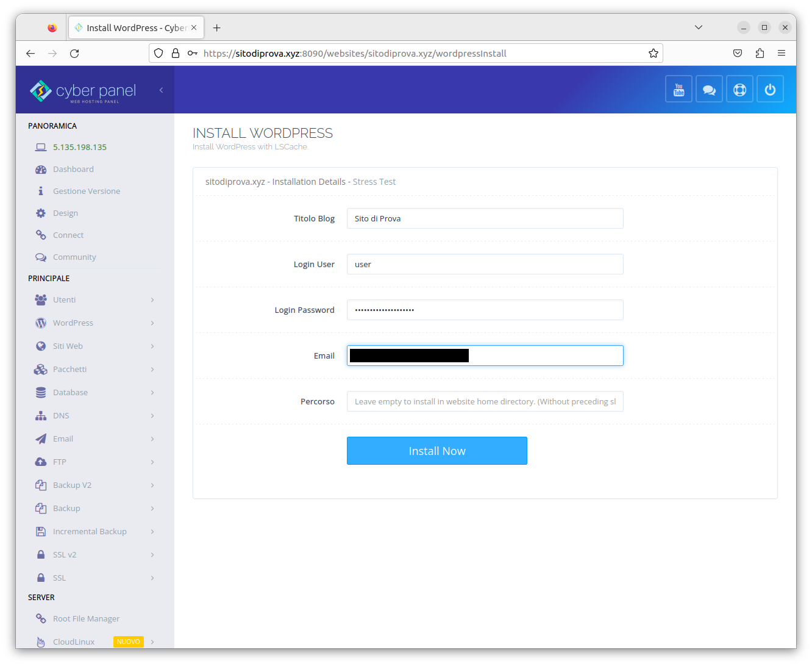Reload the page using refresh icon
This screenshot has height=666, width=812.
pos(74,54)
